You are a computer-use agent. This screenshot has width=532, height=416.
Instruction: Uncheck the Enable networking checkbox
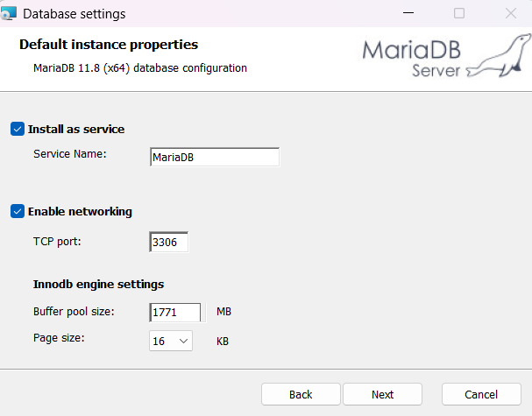click(18, 211)
